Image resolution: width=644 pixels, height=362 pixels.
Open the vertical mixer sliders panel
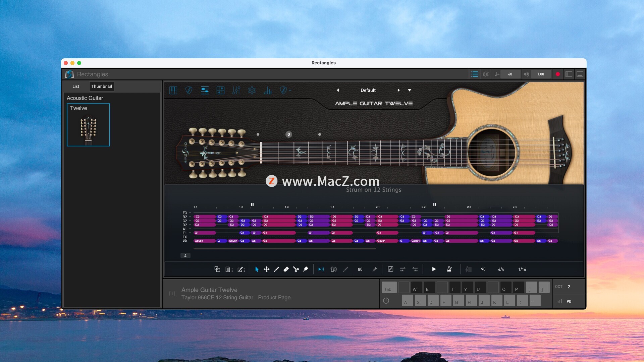(x=236, y=90)
